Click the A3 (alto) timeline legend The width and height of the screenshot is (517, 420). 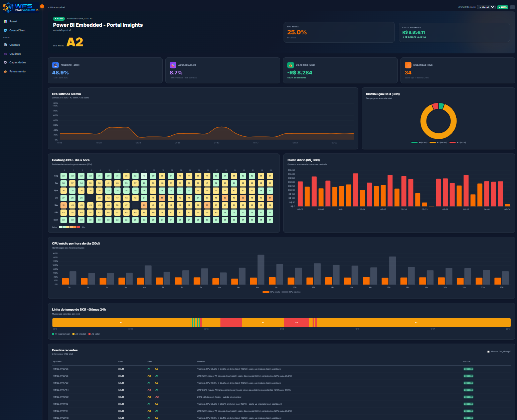click(94, 334)
